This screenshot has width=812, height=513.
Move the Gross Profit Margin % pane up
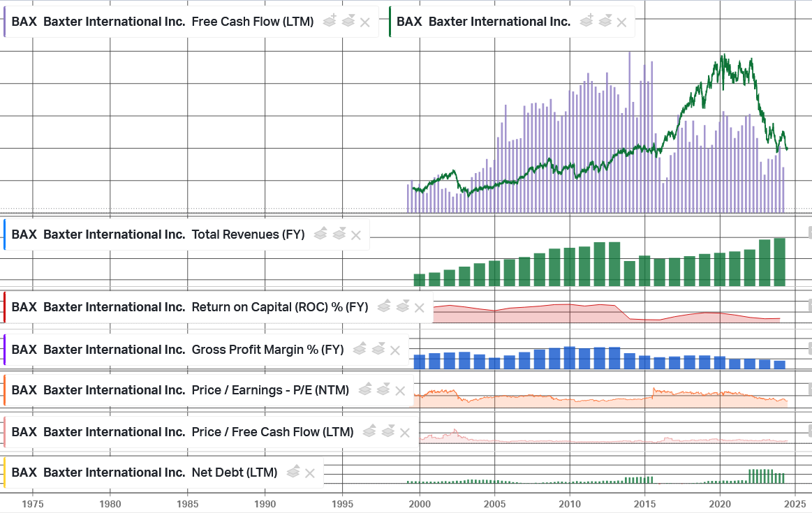pyautogui.click(x=360, y=349)
